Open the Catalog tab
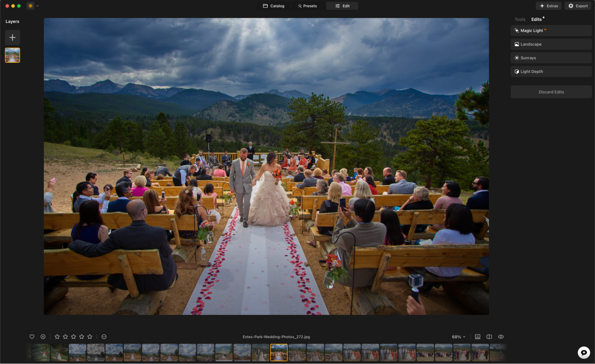The height and width of the screenshot is (364, 595). [x=274, y=6]
